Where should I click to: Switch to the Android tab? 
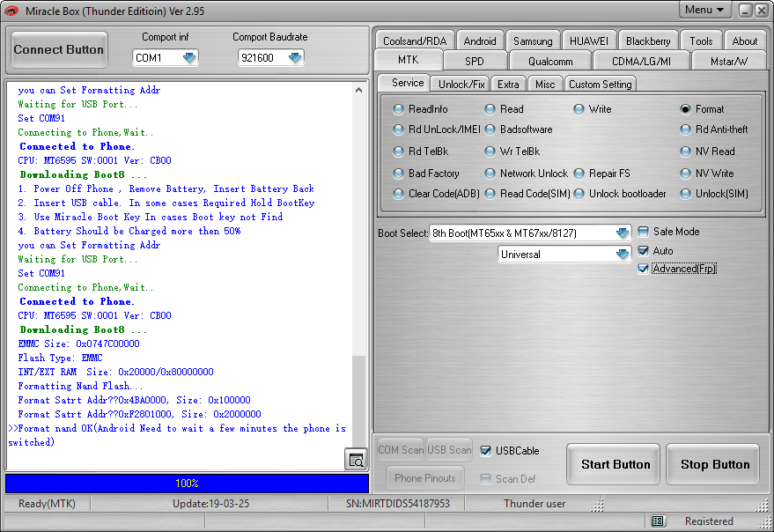point(480,41)
